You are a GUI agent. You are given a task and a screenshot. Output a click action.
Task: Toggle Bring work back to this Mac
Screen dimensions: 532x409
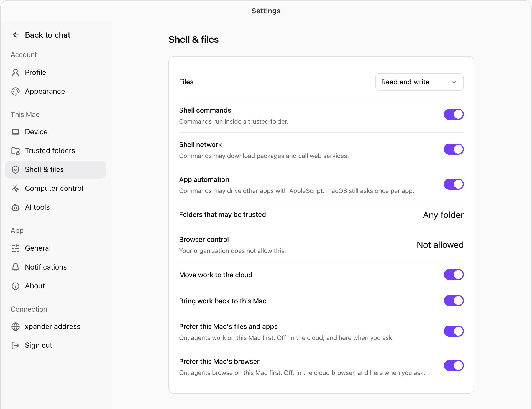(454, 301)
